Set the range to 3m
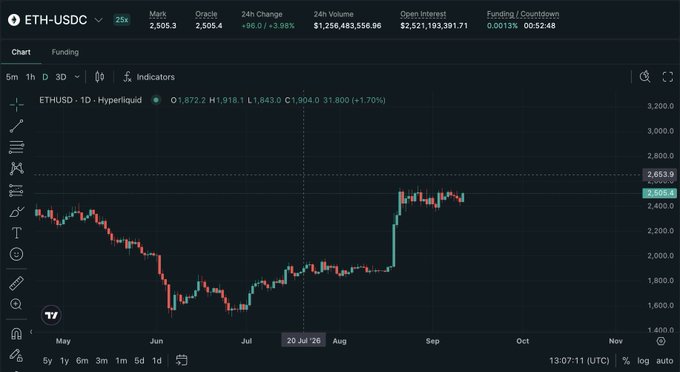The image size is (680, 372). [101, 360]
